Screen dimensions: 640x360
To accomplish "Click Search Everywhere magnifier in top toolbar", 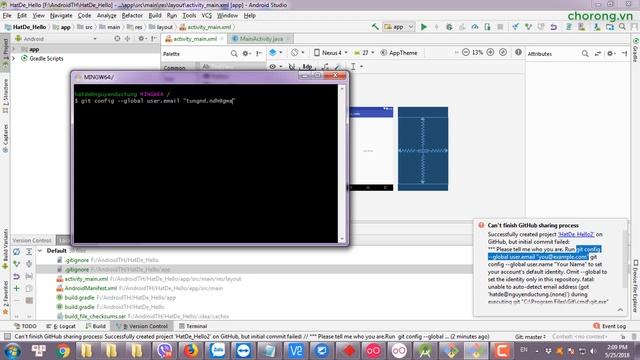I will [622, 27].
